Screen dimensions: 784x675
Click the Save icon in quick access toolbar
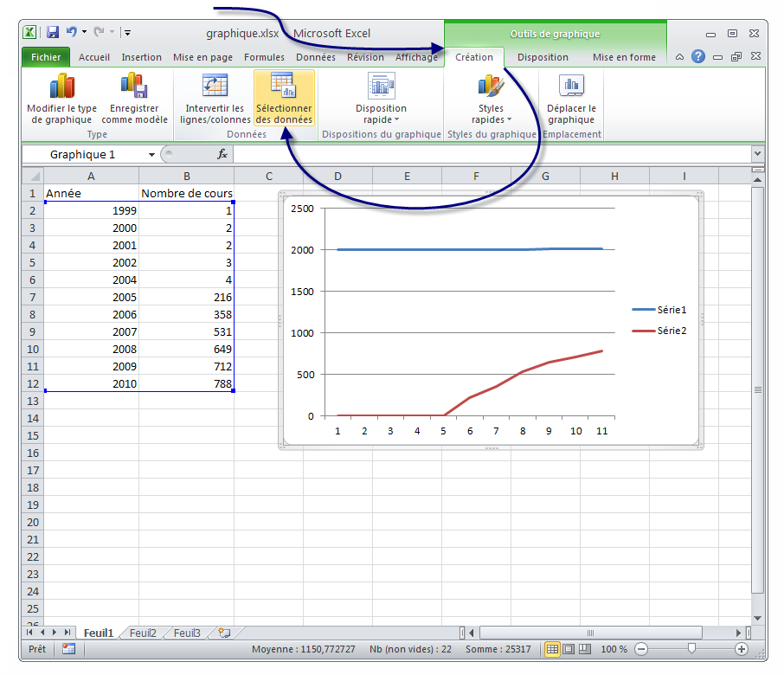pyautogui.click(x=53, y=33)
